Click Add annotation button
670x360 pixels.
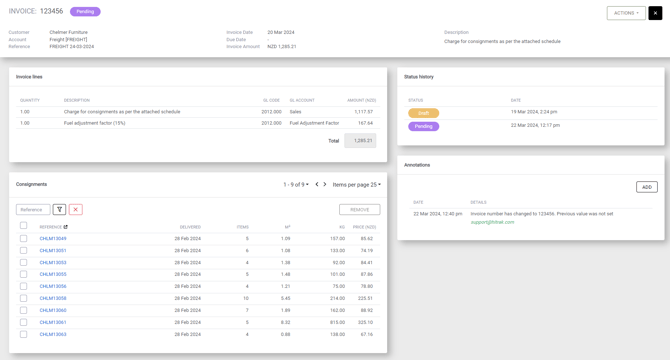646,187
